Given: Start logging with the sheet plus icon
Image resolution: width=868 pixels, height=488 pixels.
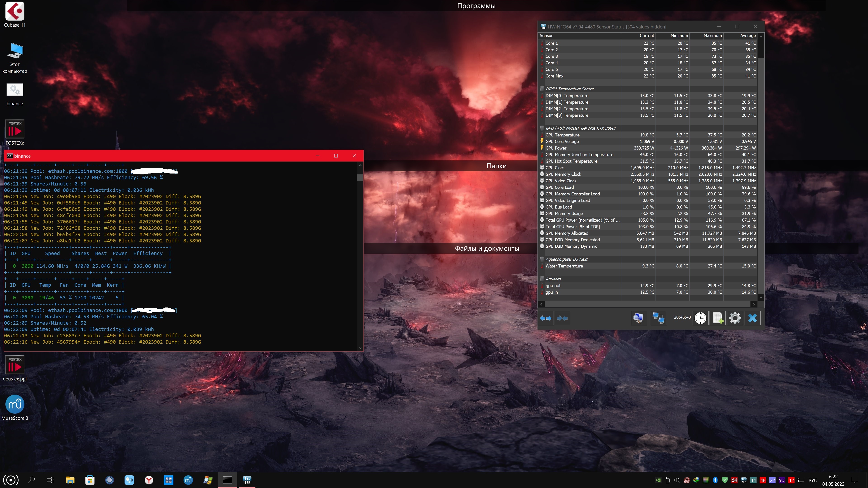Looking at the screenshot, I should coord(718,318).
